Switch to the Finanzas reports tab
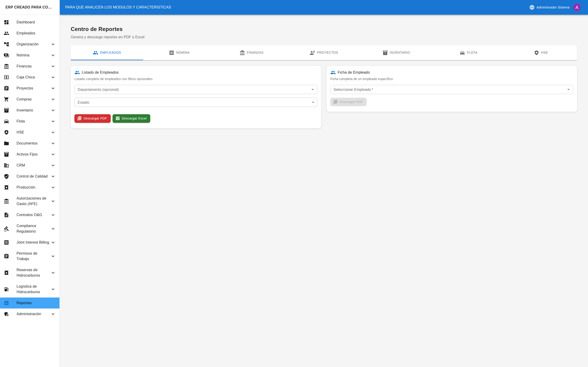588x367 pixels. coord(252,53)
